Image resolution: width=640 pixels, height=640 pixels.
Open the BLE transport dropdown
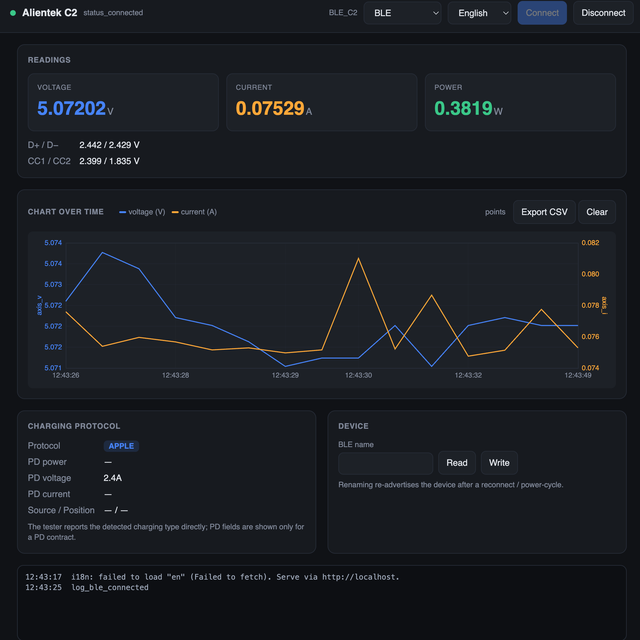(402, 13)
